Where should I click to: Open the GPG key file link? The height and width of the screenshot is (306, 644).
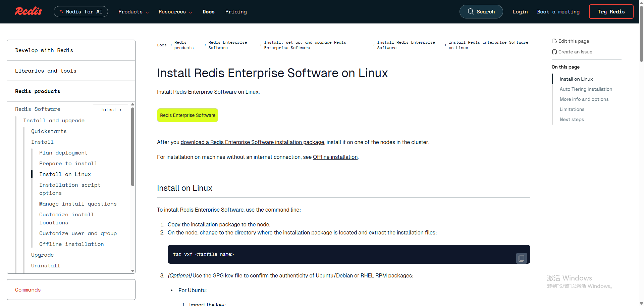click(x=227, y=275)
